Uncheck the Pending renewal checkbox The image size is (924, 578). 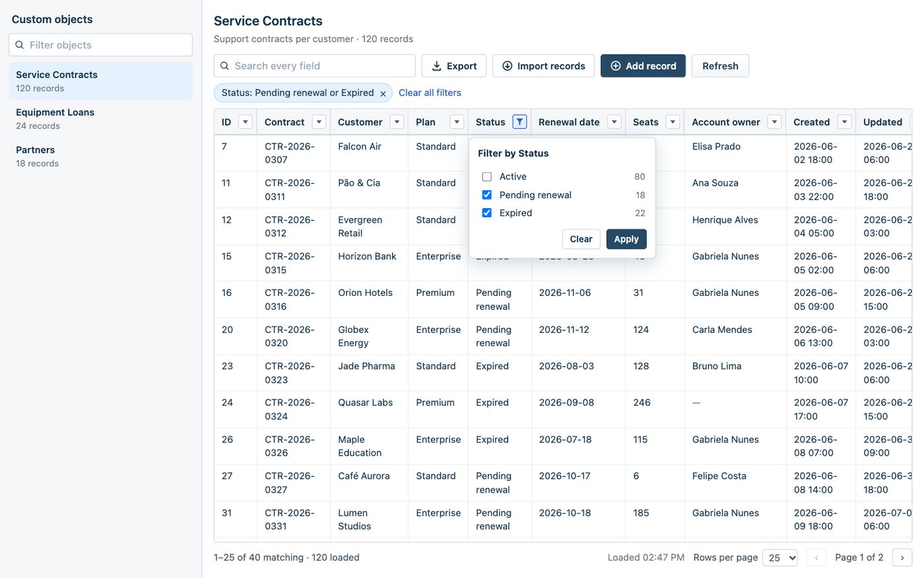coord(487,195)
